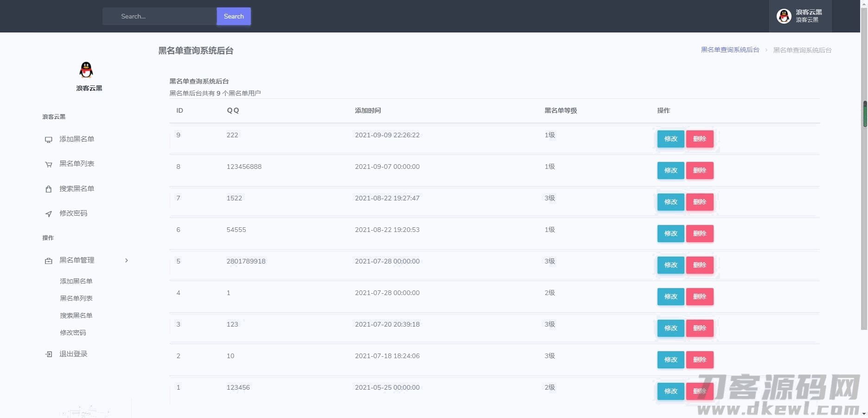The height and width of the screenshot is (418, 868).
Task: Click the cart icon beside 黑名单列表
Action: (x=48, y=164)
